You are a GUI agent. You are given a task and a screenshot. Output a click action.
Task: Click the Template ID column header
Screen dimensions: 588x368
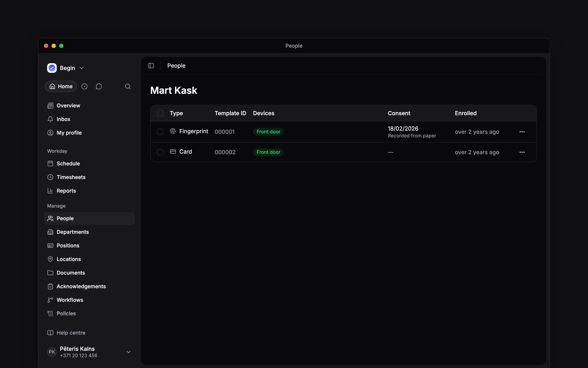[x=230, y=113]
